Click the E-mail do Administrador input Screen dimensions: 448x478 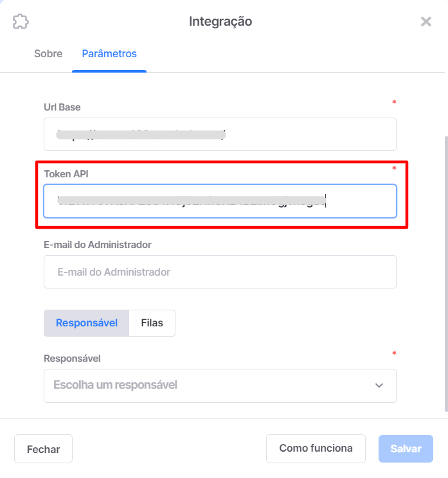(220, 272)
